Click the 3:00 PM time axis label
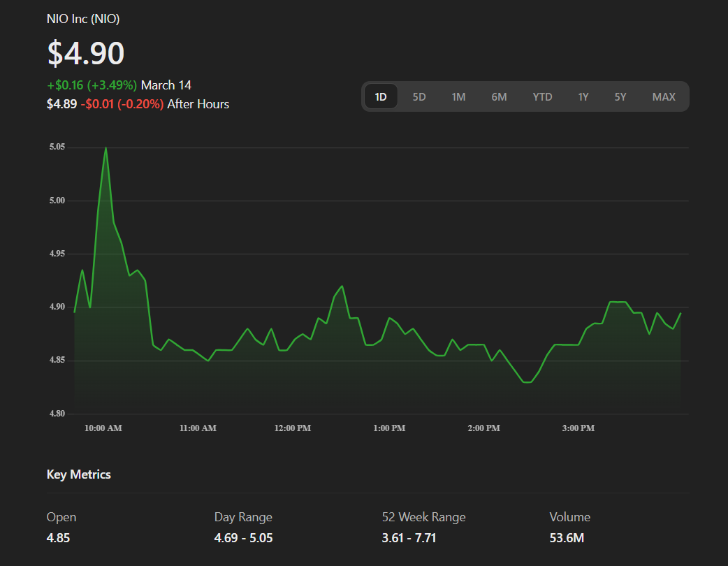Viewport: 728px width, 566px height. (x=578, y=428)
